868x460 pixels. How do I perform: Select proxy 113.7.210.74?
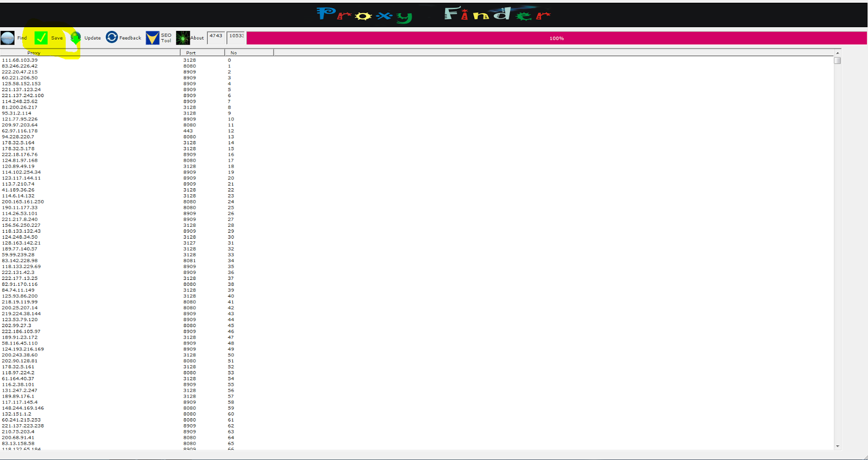18,184
